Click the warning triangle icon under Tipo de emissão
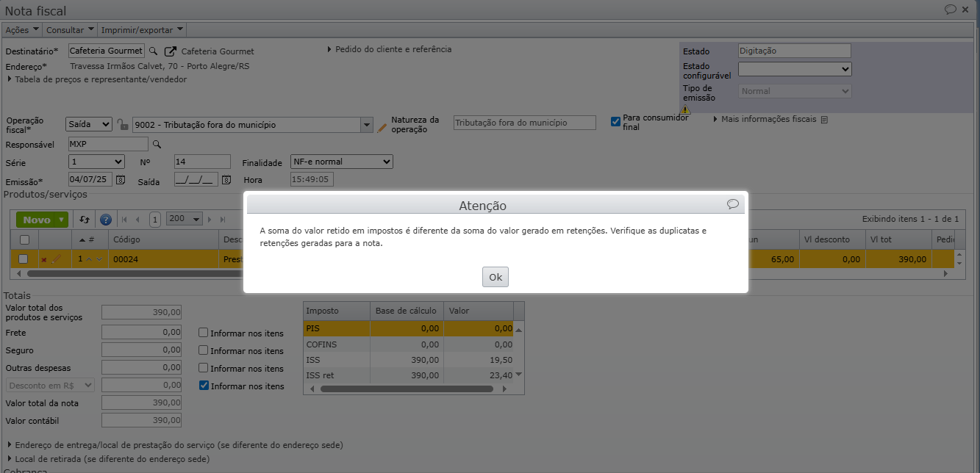The image size is (980, 473). 685,109
